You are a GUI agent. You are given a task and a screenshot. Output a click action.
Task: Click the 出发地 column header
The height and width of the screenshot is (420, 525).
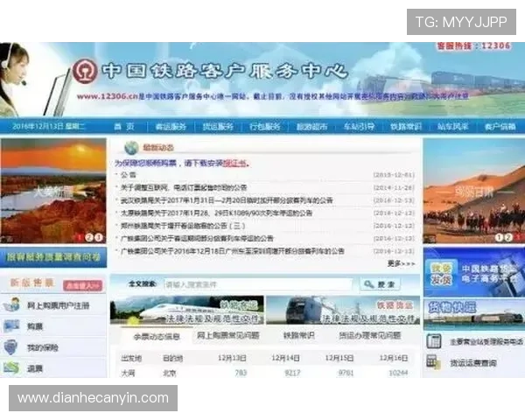[131, 359]
